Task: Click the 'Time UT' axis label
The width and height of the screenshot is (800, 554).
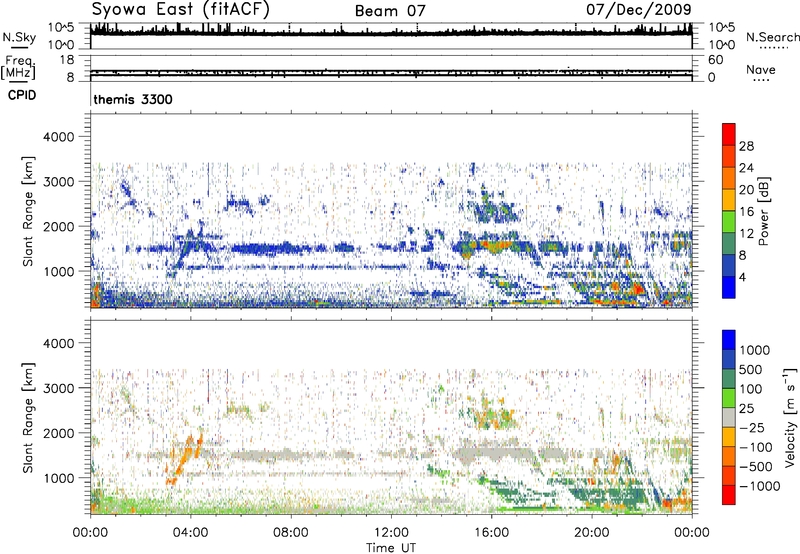Action: click(x=391, y=548)
